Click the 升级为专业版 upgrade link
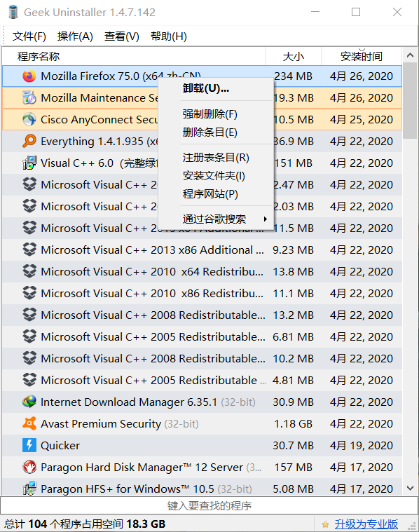Screen dimensions: 419x532 [x=366, y=524]
